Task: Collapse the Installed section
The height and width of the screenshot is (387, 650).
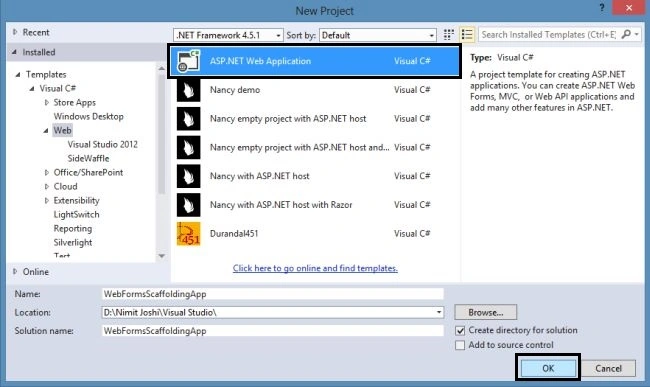Action: point(15,52)
